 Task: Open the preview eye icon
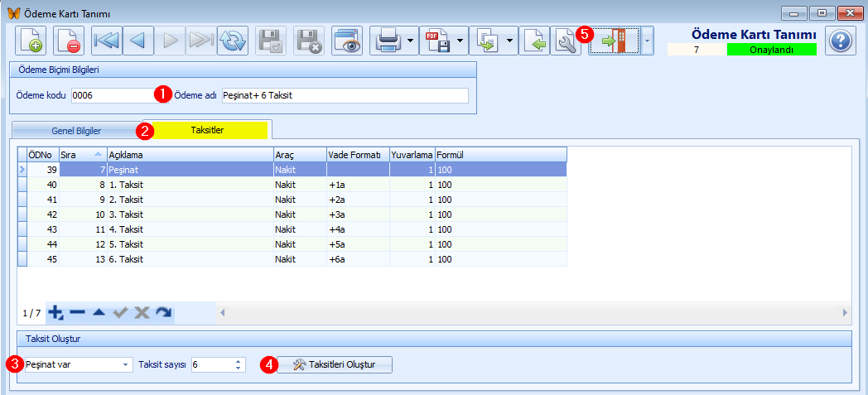(x=347, y=41)
